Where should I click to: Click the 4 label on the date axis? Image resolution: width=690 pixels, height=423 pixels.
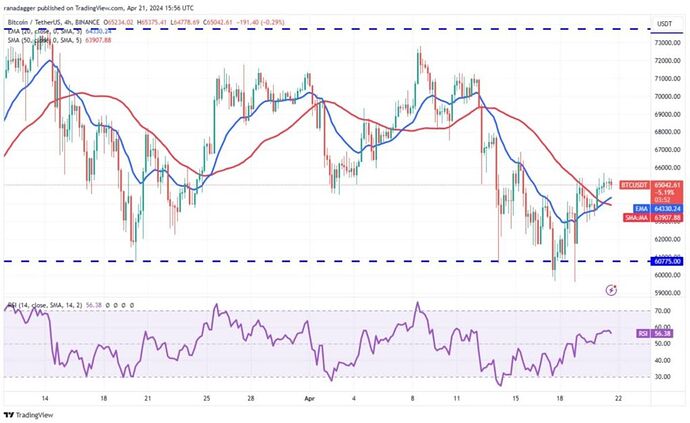click(x=354, y=399)
